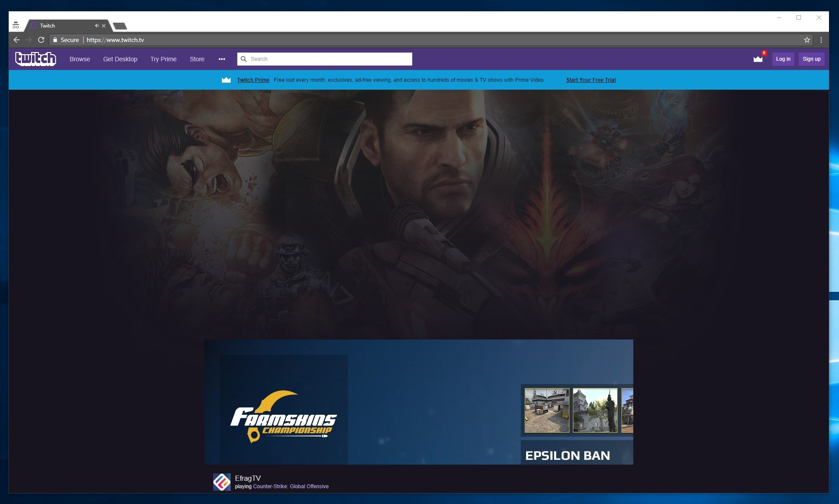Go to the Store page
Viewport: 839px width, 504px height.
tap(197, 59)
